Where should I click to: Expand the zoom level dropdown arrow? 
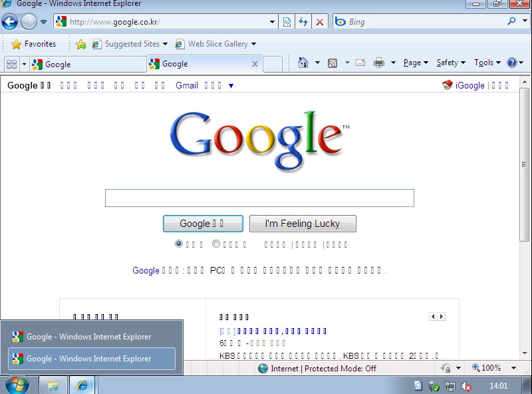point(513,368)
